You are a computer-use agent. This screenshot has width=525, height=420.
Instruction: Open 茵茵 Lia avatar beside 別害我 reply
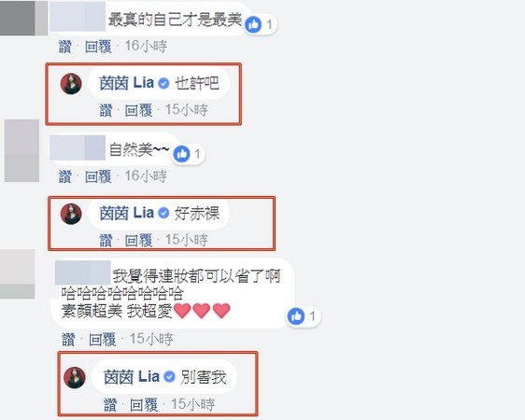click(75, 377)
